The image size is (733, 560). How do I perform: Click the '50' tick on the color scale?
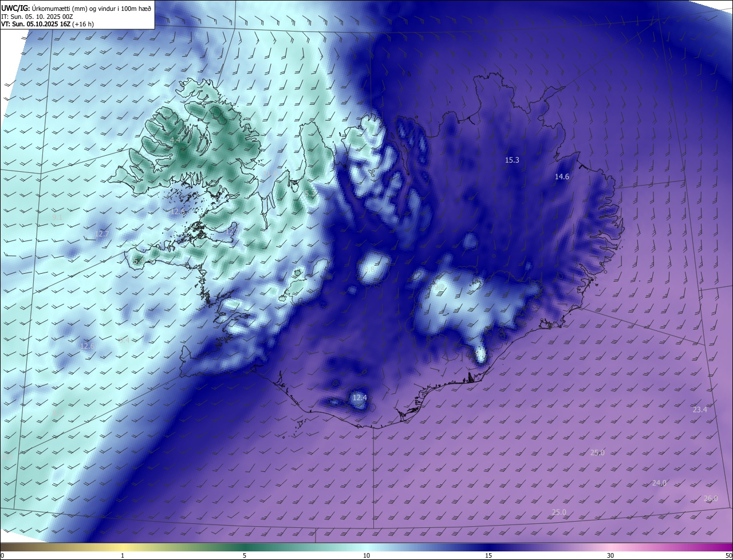728,555
